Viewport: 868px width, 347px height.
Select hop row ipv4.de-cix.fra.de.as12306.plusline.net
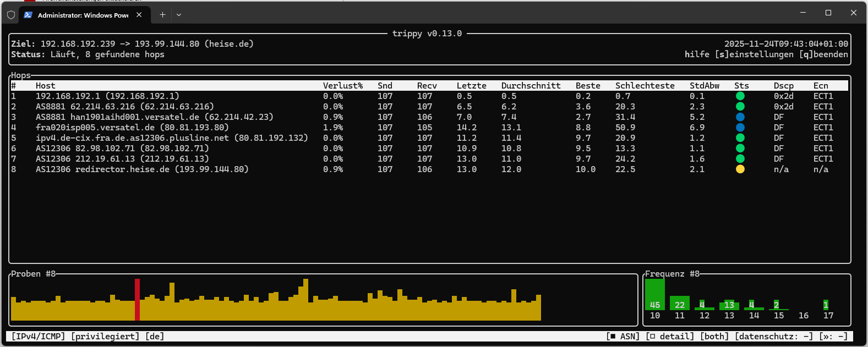pyautogui.click(x=429, y=137)
